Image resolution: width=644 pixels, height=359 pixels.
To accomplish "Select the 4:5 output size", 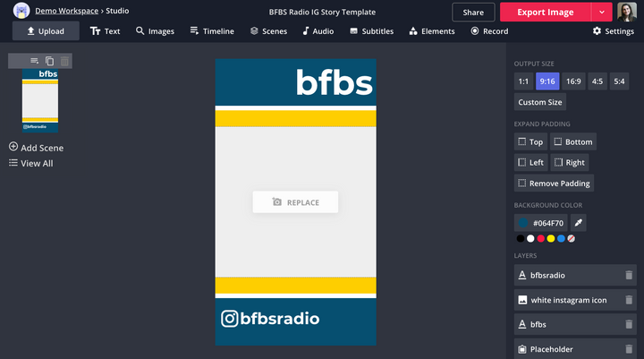I will [597, 81].
